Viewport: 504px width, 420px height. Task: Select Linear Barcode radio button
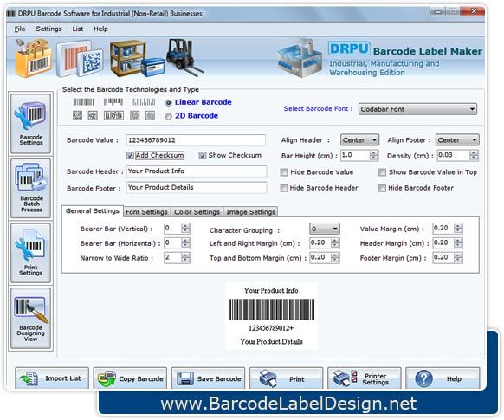168,102
